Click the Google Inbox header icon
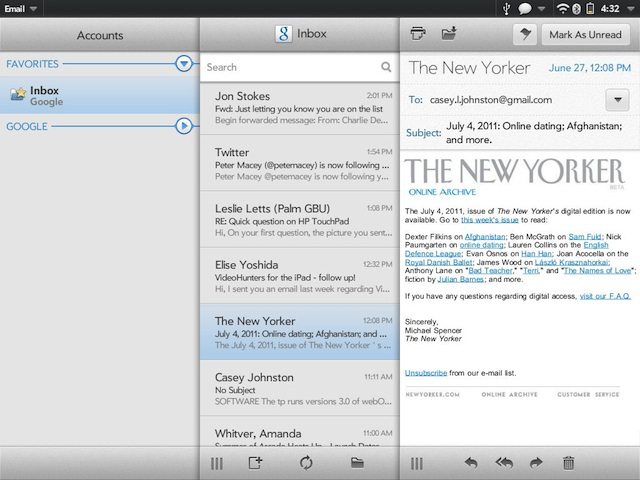 coord(284,34)
